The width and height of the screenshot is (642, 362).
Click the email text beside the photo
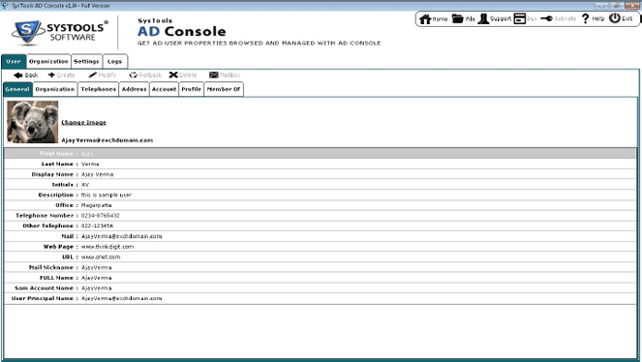(107, 140)
